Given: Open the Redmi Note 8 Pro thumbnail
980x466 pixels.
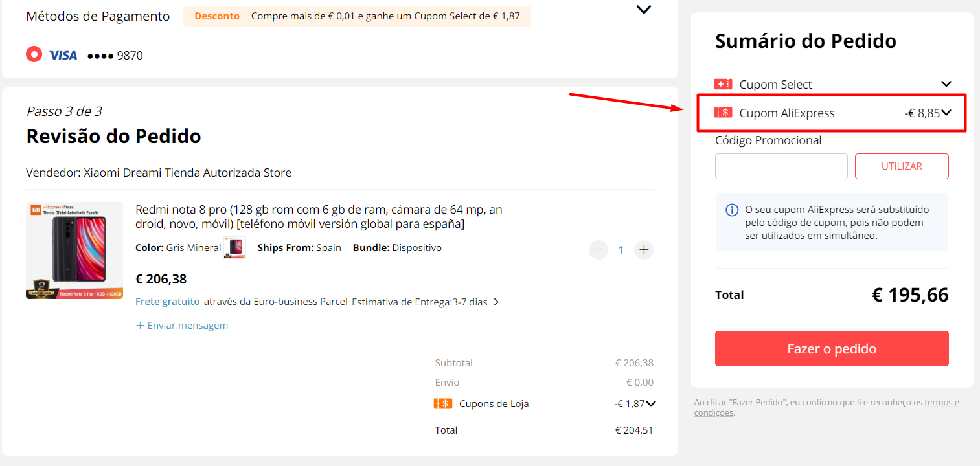Looking at the screenshot, I should (x=74, y=250).
